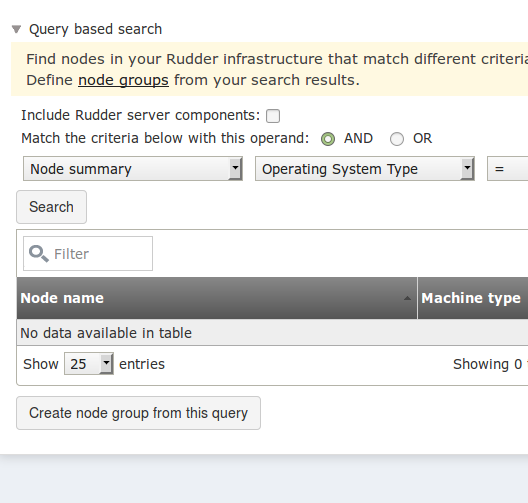The width and height of the screenshot is (528, 503).
Task: Sort by Node name column header
Action: (x=217, y=298)
